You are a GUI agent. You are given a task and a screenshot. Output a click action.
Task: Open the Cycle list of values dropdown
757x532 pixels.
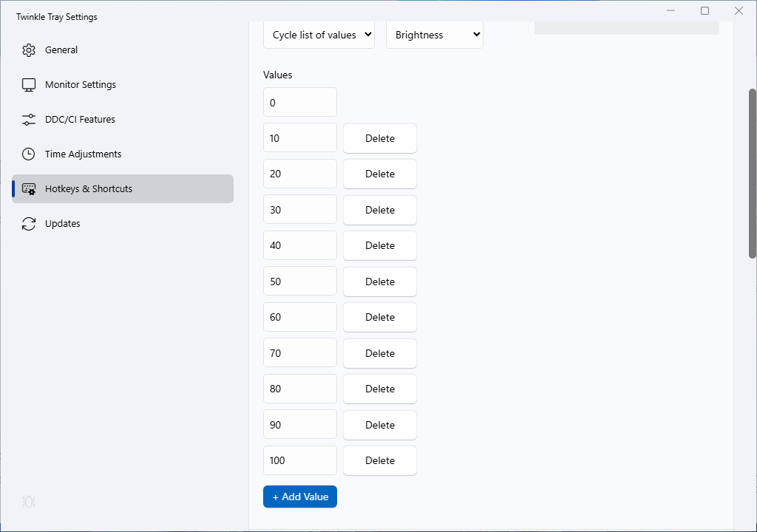(319, 35)
